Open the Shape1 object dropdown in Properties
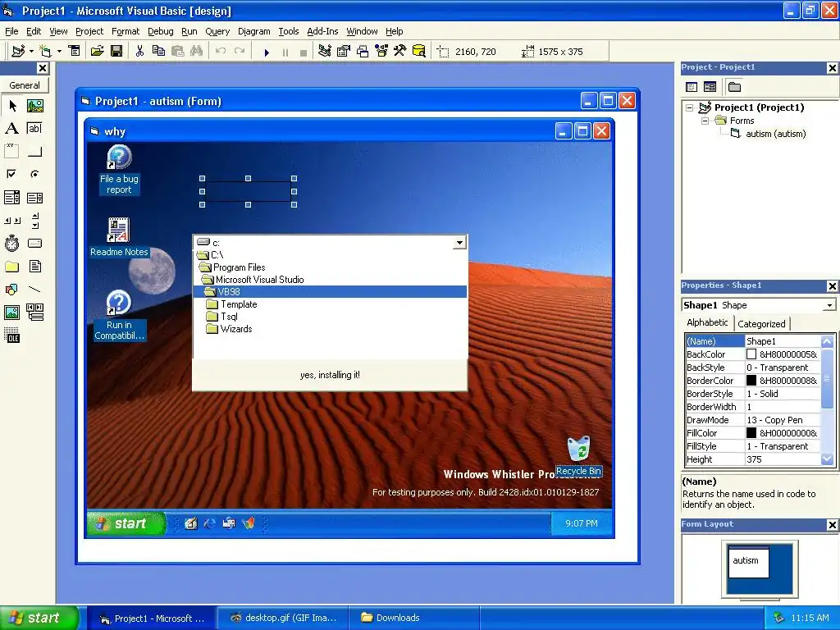The width and height of the screenshot is (840, 630). point(829,305)
